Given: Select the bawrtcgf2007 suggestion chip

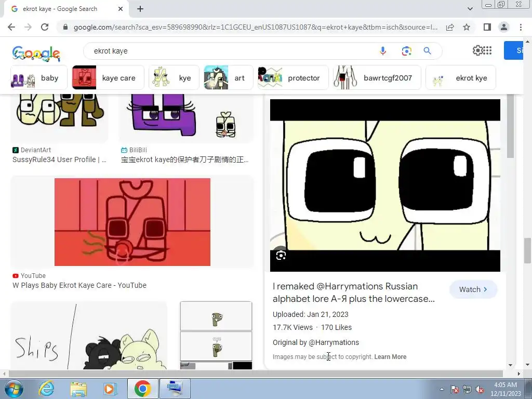Looking at the screenshot, I should point(377,78).
